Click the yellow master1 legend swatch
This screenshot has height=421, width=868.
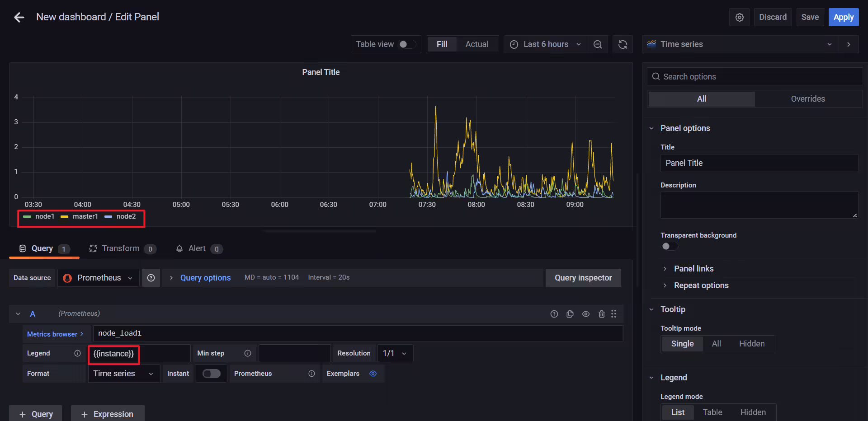pyautogui.click(x=64, y=217)
